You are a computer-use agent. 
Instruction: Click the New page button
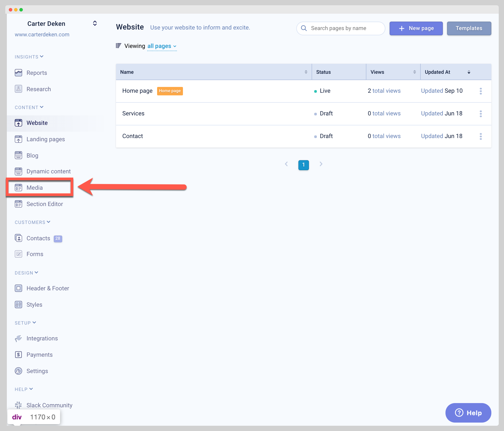tap(416, 28)
